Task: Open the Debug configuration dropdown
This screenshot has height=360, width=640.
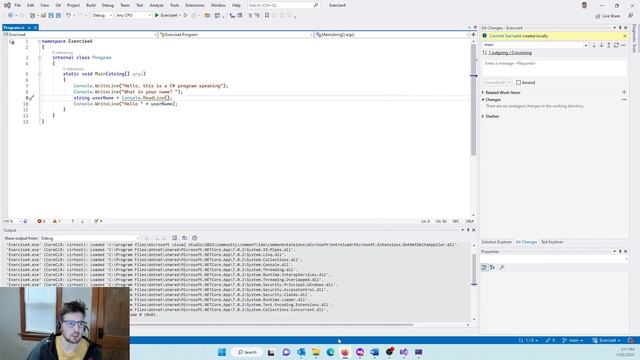Action: click(x=102, y=15)
